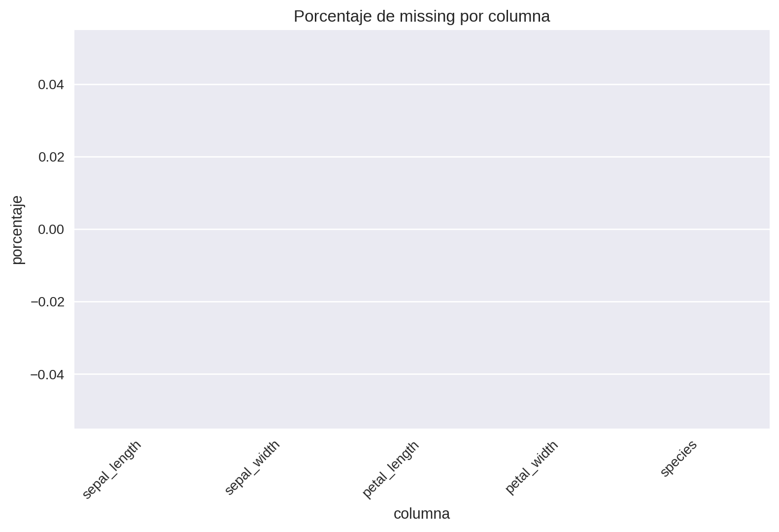Click the horizontal gridline at −0.02
The height and width of the screenshot is (532, 779).
[x=421, y=301]
